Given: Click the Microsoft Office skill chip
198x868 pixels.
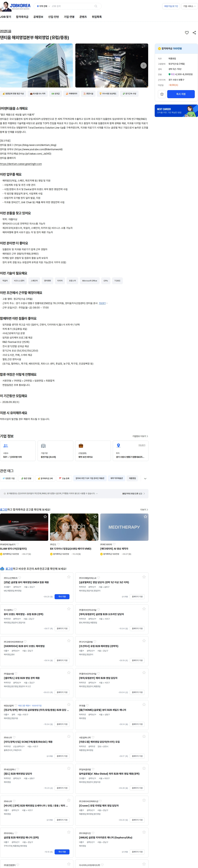Looking at the screenshot, I should coord(90,281).
